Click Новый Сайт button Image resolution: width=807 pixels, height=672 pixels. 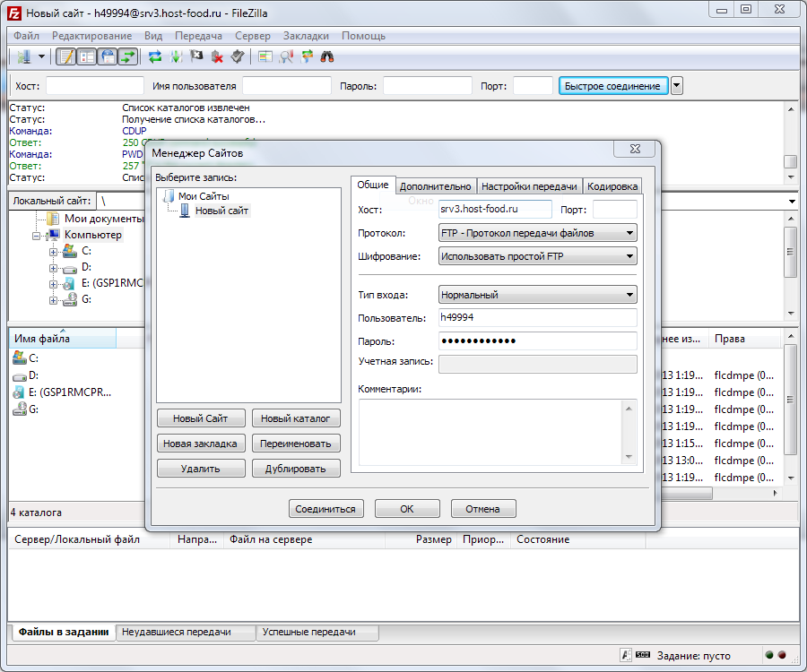(200, 418)
